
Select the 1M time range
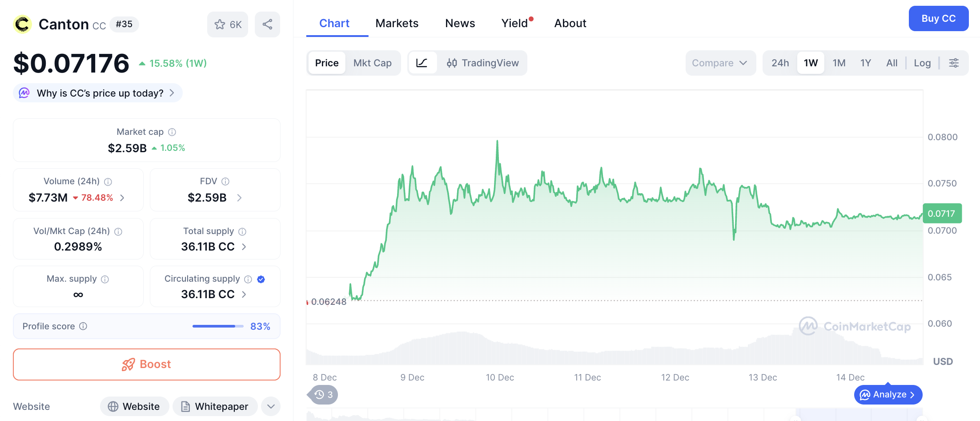click(839, 63)
